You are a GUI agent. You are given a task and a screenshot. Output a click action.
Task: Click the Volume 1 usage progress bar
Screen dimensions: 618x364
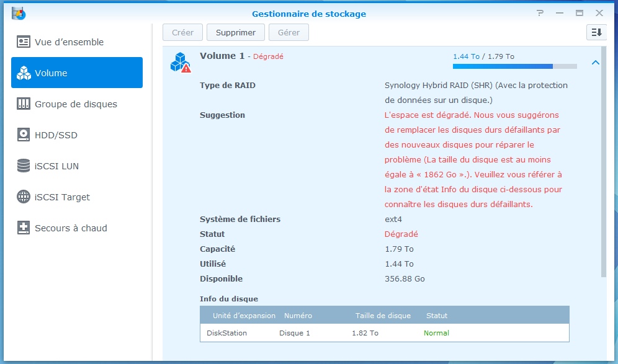pyautogui.click(x=515, y=66)
